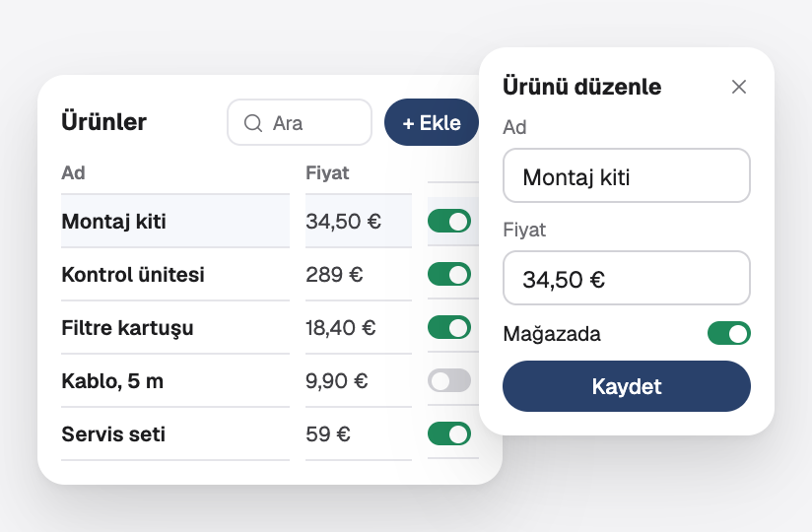Viewport: 812px width, 532px height.
Task: Click the 18,40 € price cell
Action: tap(340, 328)
